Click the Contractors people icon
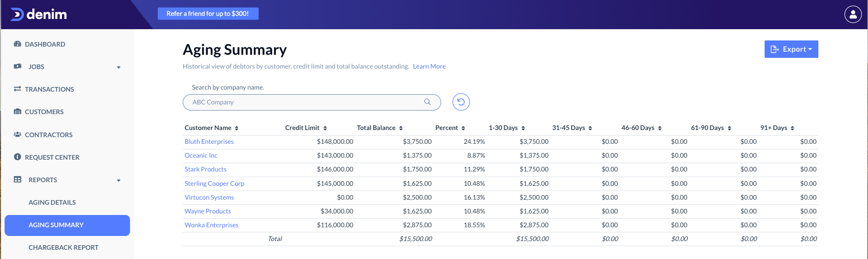 coord(17,135)
